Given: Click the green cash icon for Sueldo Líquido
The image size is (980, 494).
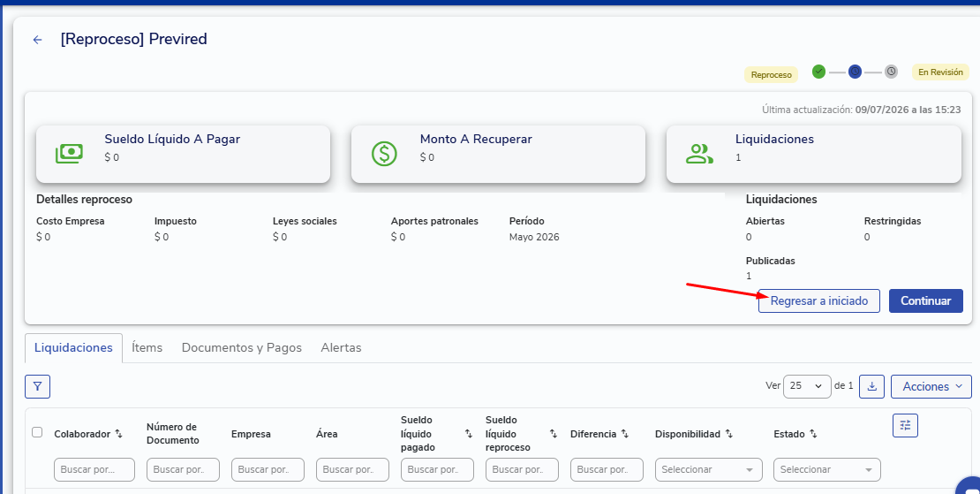Looking at the screenshot, I should (x=69, y=154).
